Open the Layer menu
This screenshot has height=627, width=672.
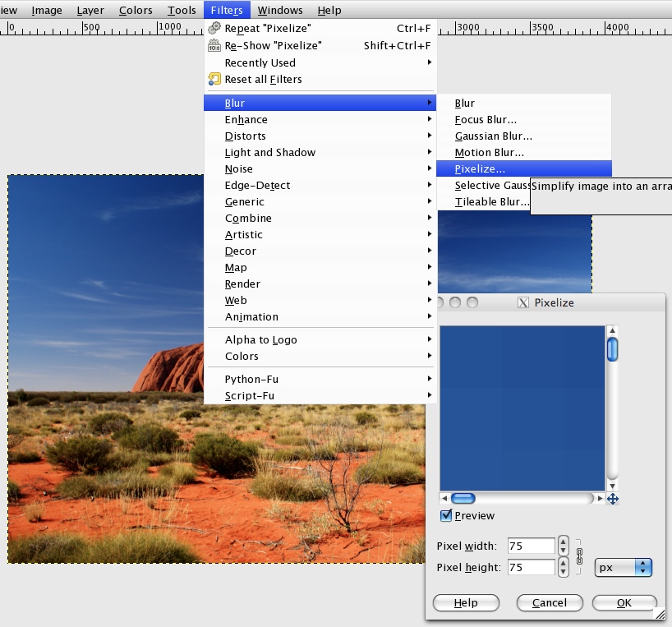click(90, 10)
